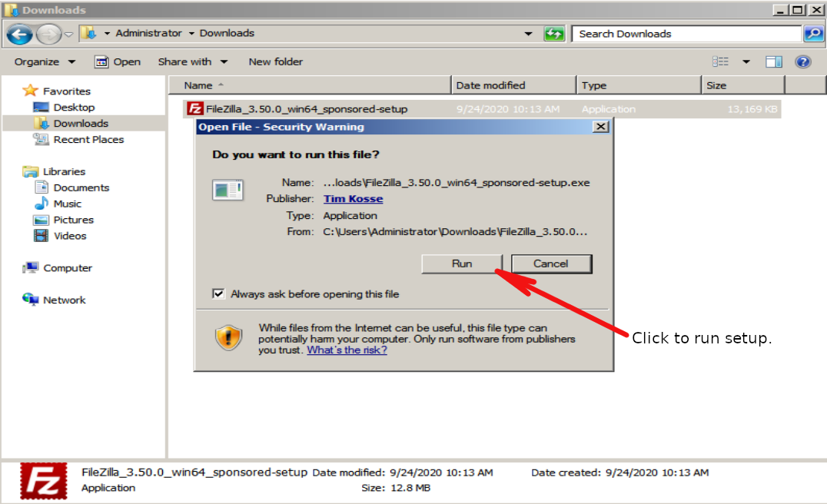The image size is (827, 504).
Task: Sort by the Size column header
Action: (x=743, y=85)
